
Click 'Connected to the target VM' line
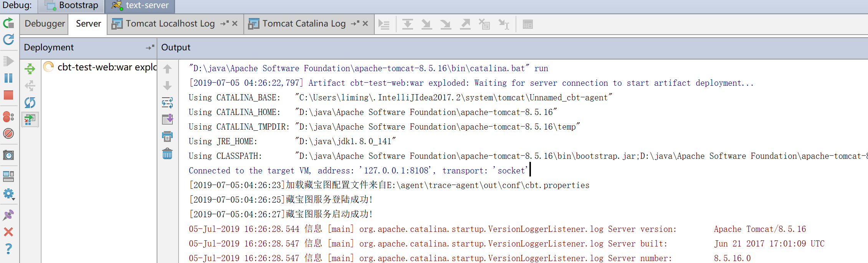358,171
